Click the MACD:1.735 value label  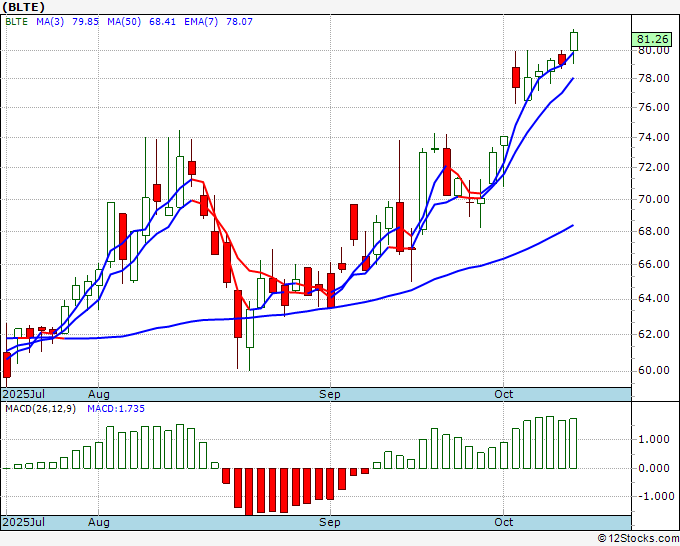click(x=116, y=409)
